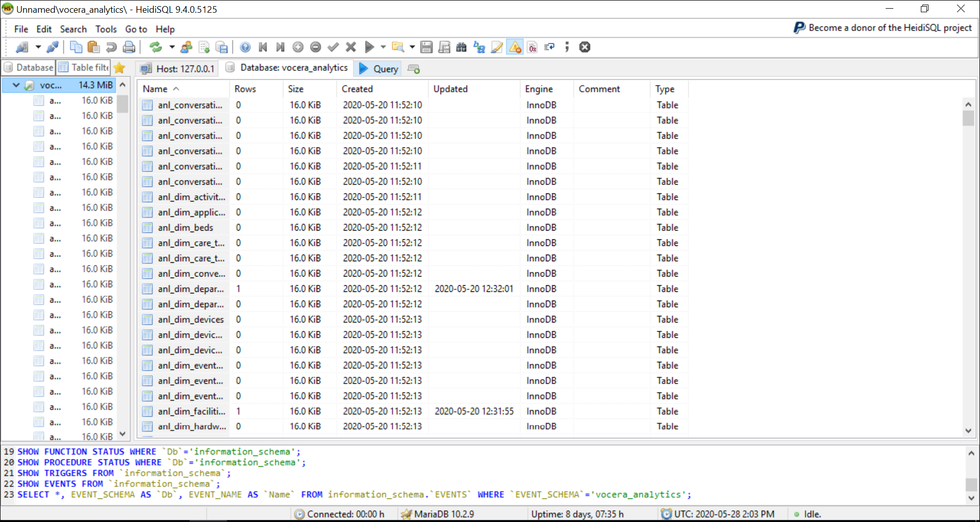Image resolution: width=980 pixels, height=522 pixels.
Task: Execute the SQL query with the play icon
Action: 370,47
